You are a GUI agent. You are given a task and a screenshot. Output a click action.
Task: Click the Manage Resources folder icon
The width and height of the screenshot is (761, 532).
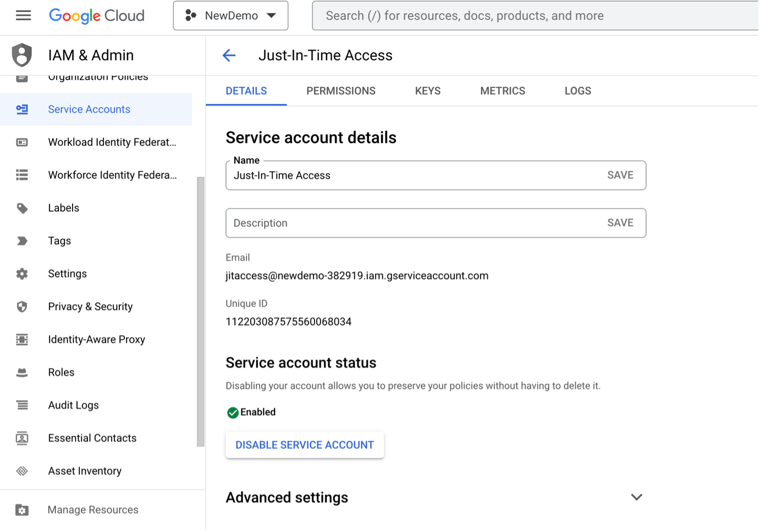click(22, 510)
